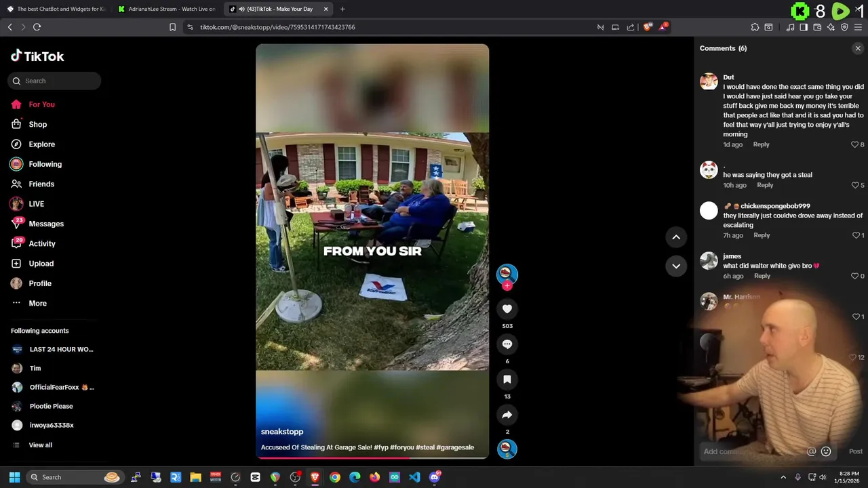Like Mr. Harrison's comment

pyautogui.click(x=855, y=317)
